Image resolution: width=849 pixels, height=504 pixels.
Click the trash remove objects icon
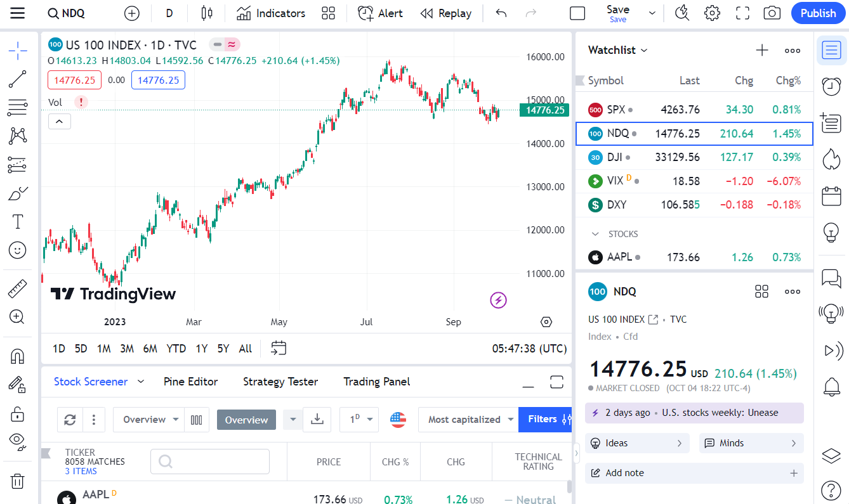point(18,481)
